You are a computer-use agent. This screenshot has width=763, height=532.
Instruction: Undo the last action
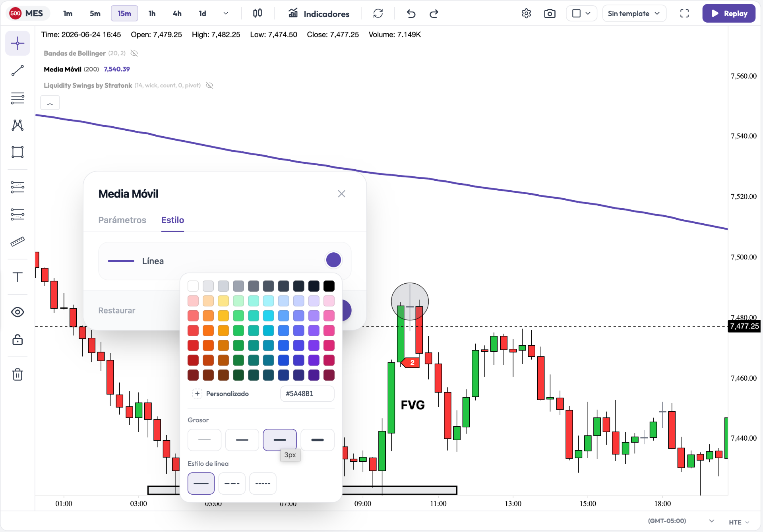coord(411,14)
